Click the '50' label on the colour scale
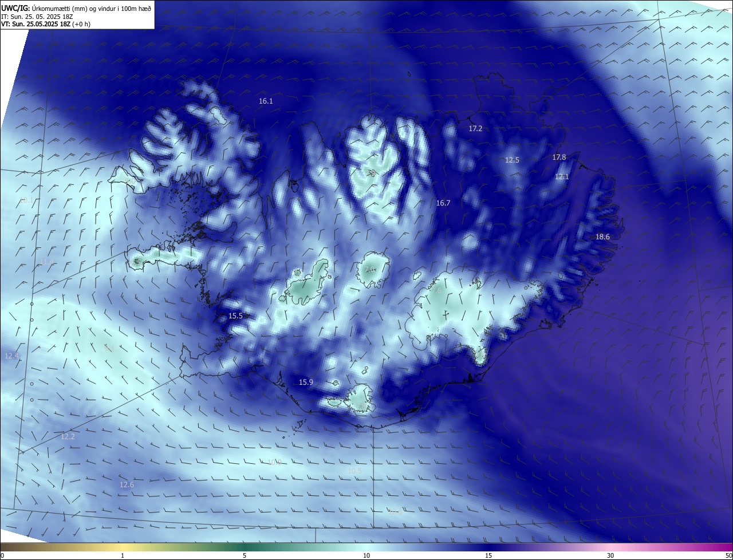733x560 pixels. point(728,556)
